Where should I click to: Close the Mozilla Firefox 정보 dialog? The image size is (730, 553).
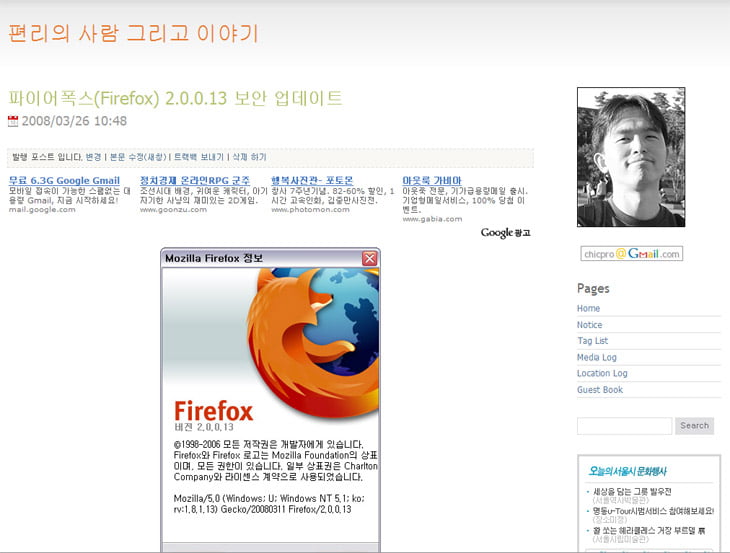click(x=370, y=258)
